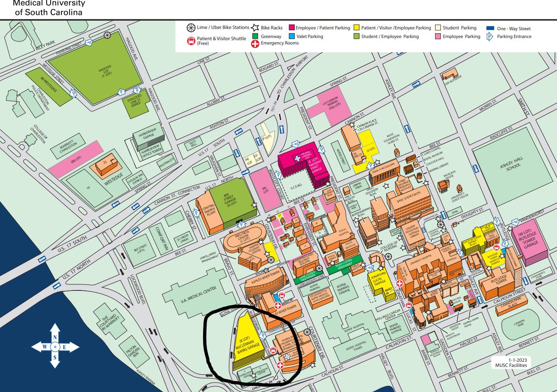
Task: Click the bike station icon beside Harper Student Center
Action: coord(271,259)
